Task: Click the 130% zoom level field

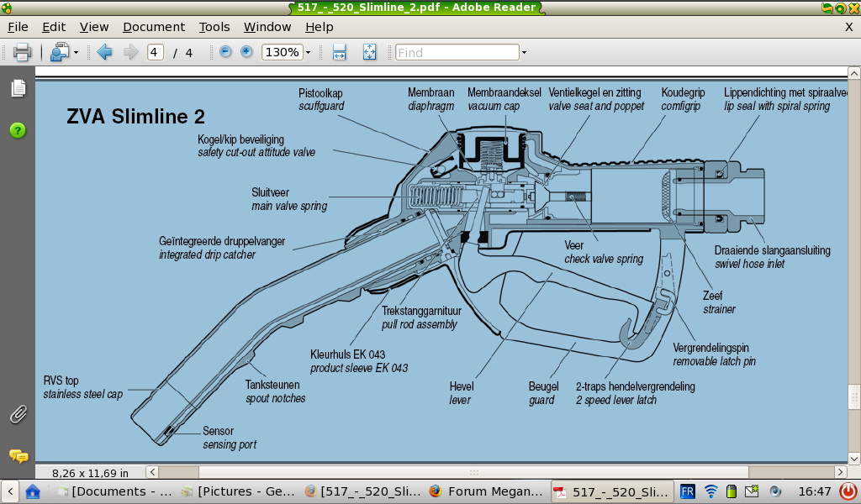Action: [x=283, y=52]
